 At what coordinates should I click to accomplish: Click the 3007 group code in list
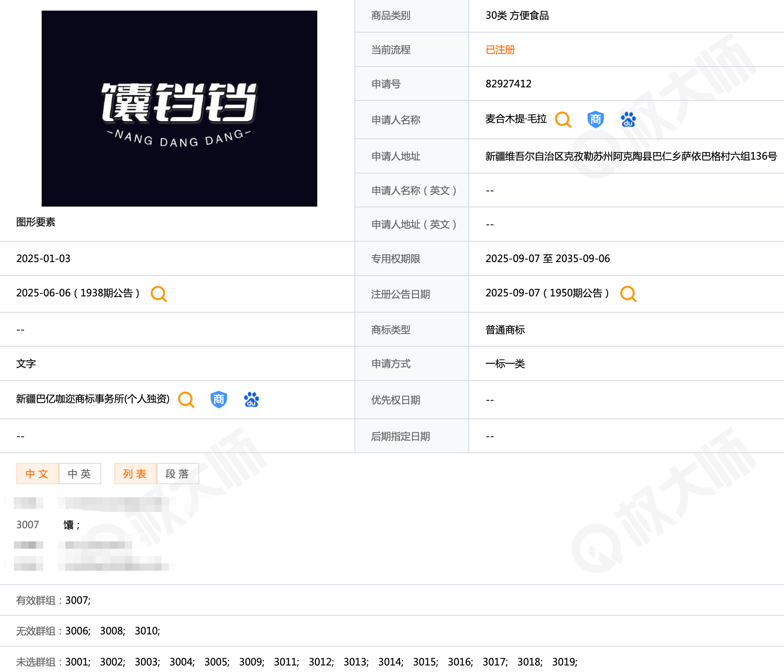(27, 525)
